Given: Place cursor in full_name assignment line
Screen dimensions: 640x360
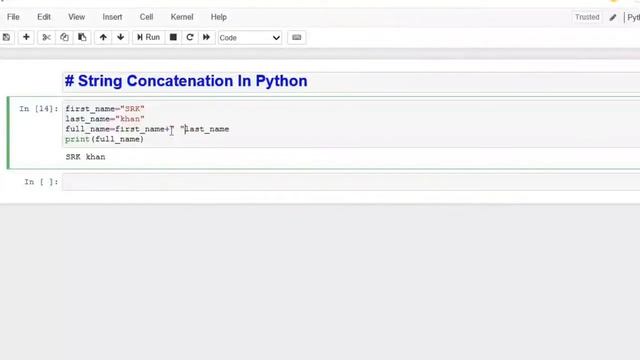Looking at the screenshot, I should tap(147, 129).
